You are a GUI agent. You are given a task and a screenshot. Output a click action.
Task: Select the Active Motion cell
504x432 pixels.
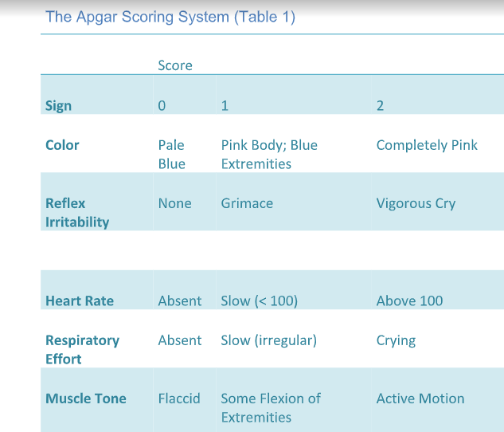click(x=420, y=399)
